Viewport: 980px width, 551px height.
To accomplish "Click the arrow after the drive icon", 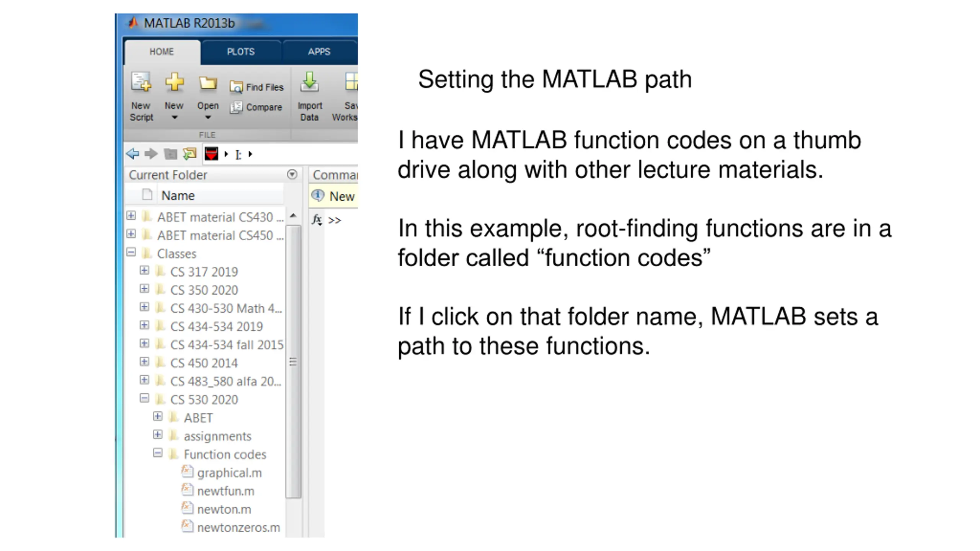I will pyautogui.click(x=226, y=154).
